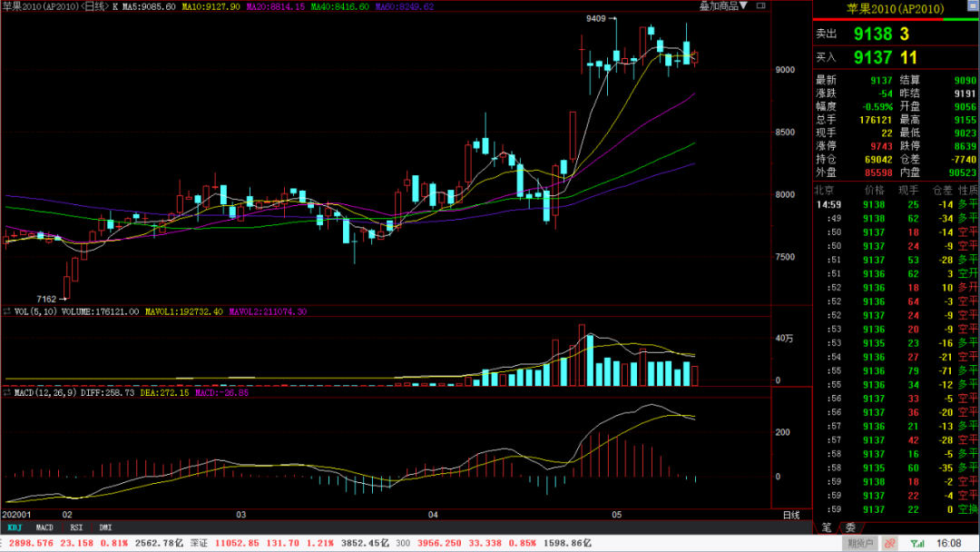This screenshot has width=980, height=552.
Task: Click the 现手 column header in tick list
Action: [x=908, y=190]
